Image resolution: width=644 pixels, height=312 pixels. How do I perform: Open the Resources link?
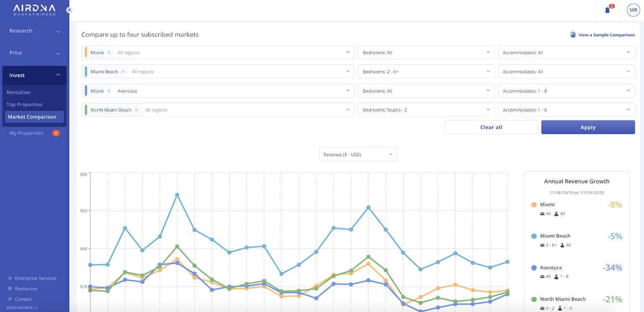pyautogui.click(x=26, y=289)
